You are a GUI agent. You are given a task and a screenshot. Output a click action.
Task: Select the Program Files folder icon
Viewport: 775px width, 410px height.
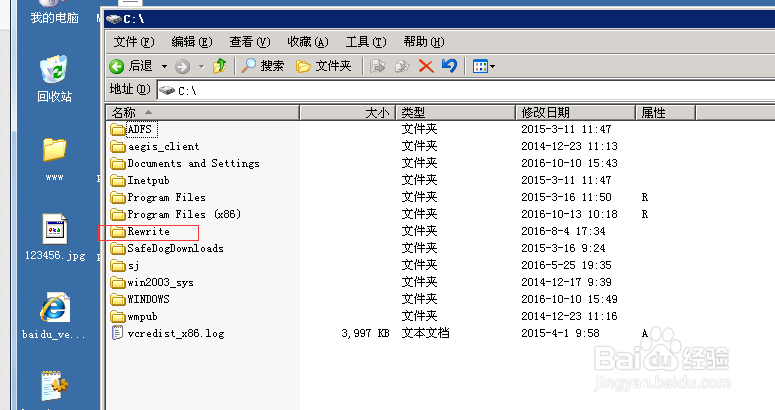coord(118,198)
